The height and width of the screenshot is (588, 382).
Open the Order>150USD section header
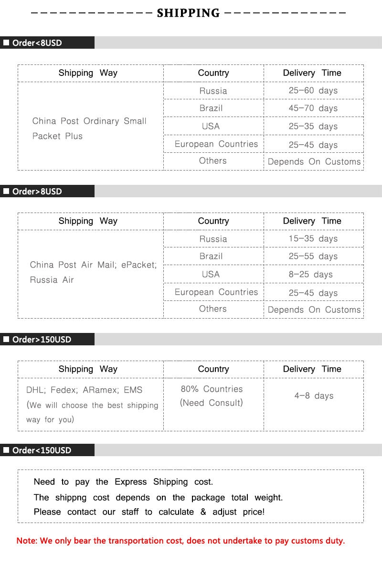pyautogui.click(x=42, y=339)
